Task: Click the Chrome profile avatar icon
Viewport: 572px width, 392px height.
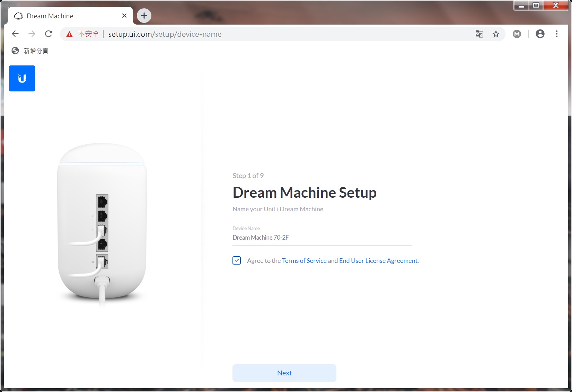Action: tap(540, 34)
